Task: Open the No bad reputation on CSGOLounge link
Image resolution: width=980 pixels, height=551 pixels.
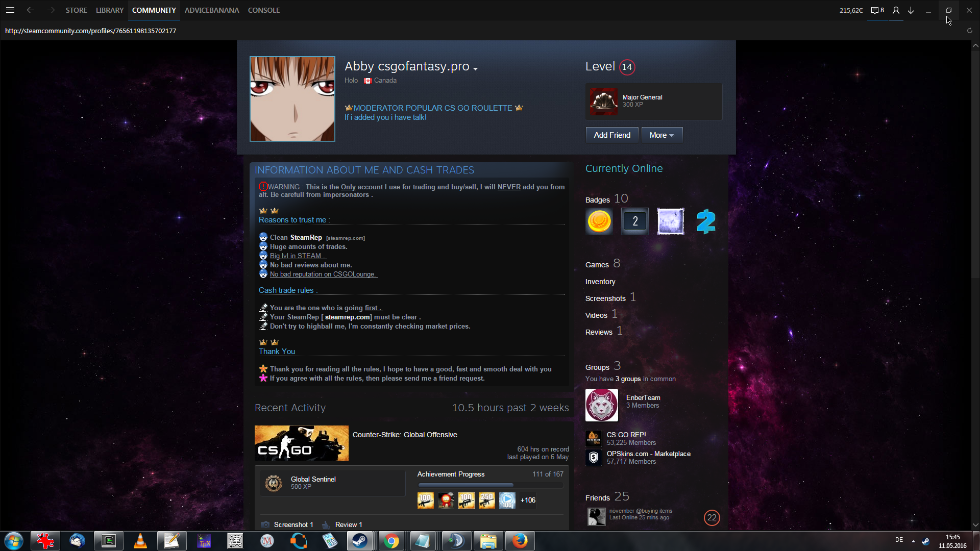Action: [x=324, y=274]
